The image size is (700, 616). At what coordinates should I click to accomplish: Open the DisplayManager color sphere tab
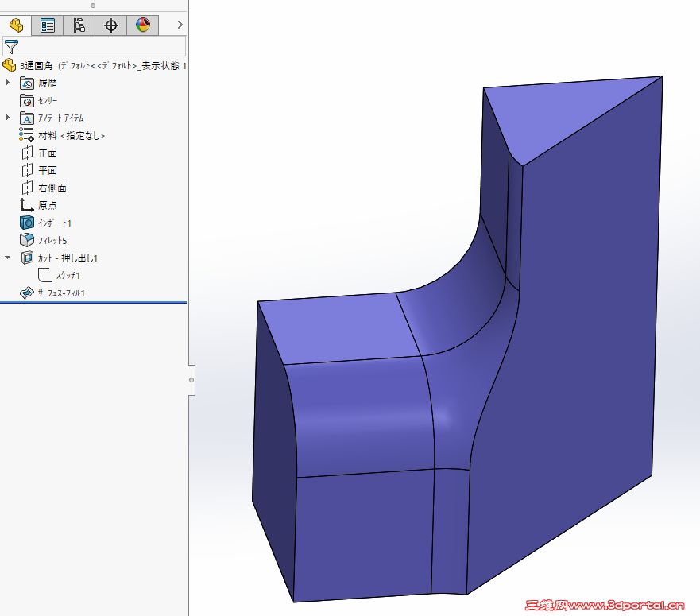(x=142, y=25)
